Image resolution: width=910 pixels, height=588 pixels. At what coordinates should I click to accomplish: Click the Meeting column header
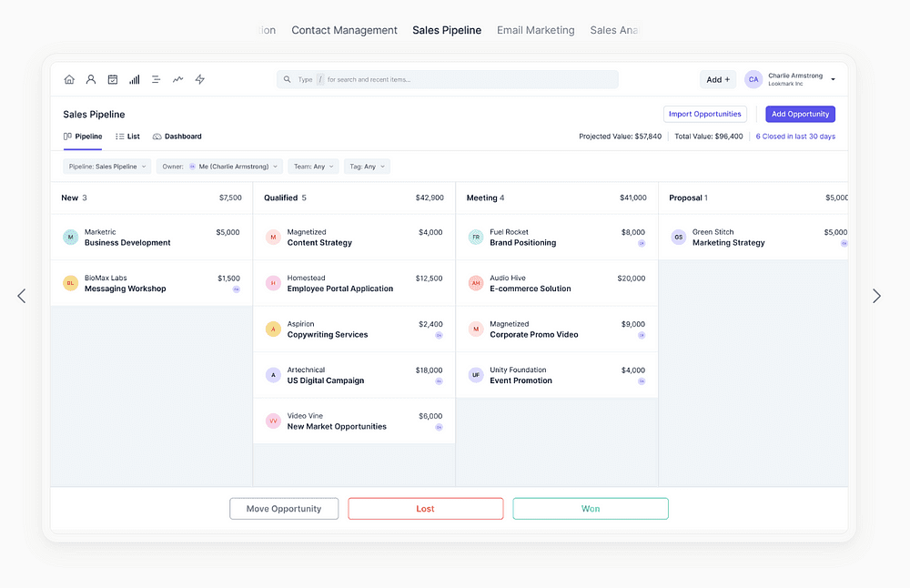pyautogui.click(x=557, y=198)
